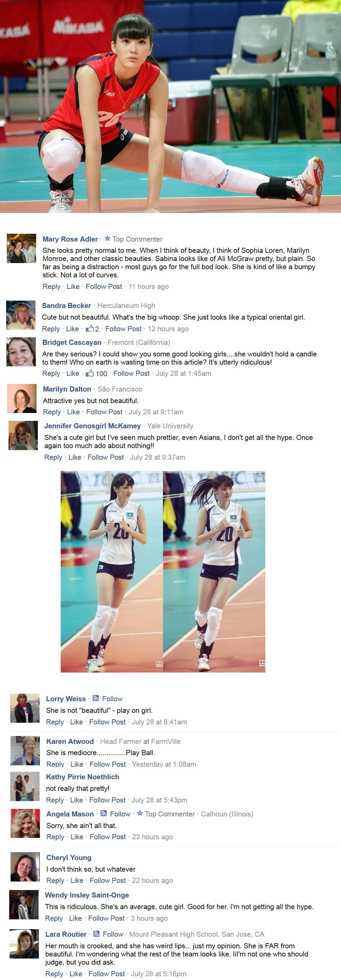Follow Lorry Weiss via Follow link
341x980 pixels.
coord(112,699)
